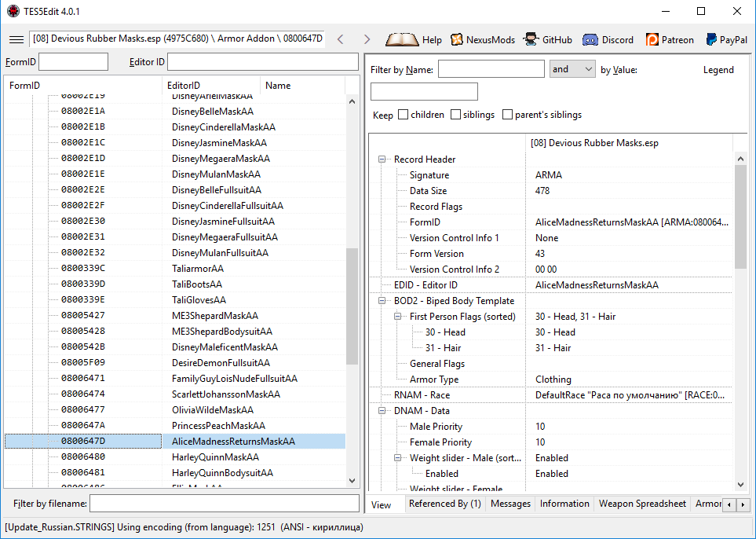
Task: Focus the Editor ID input field
Action: click(263, 62)
